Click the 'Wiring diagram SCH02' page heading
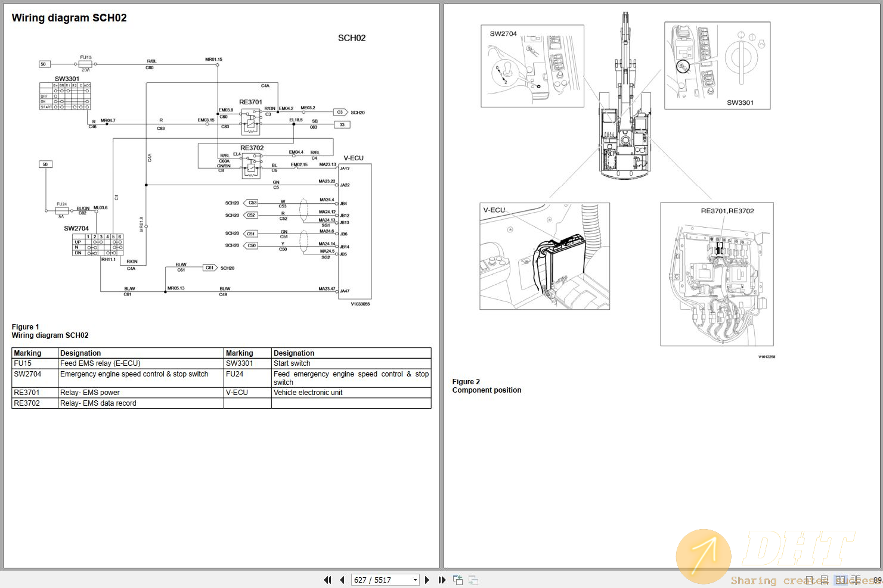 point(69,18)
